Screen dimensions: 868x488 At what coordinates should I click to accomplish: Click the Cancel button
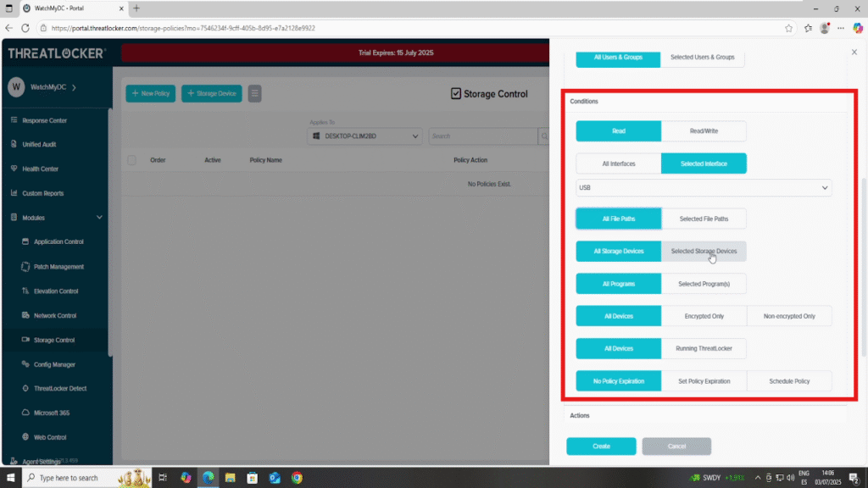tap(676, 446)
